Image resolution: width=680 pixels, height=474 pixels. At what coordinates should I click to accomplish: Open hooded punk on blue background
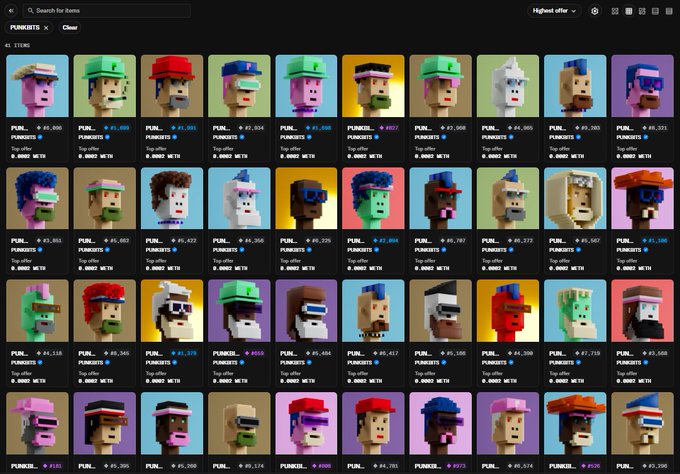(x=575, y=198)
